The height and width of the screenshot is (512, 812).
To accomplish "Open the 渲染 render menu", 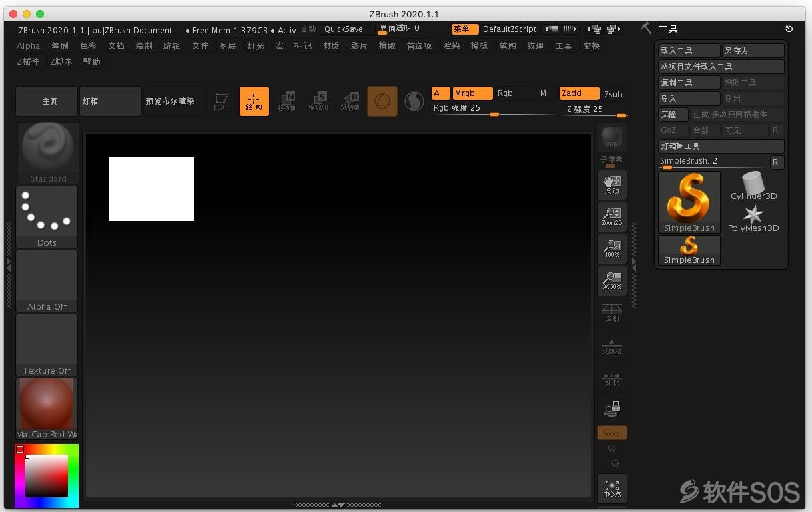I will pos(452,45).
